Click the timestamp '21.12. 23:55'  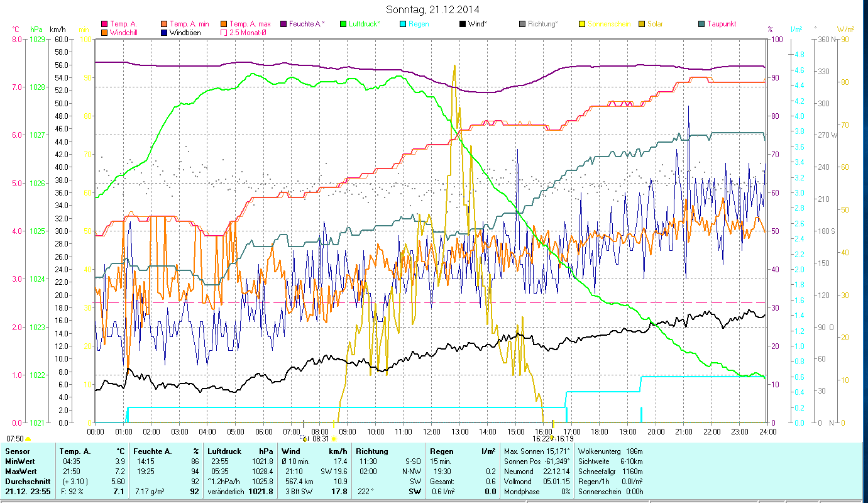[x=28, y=492]
